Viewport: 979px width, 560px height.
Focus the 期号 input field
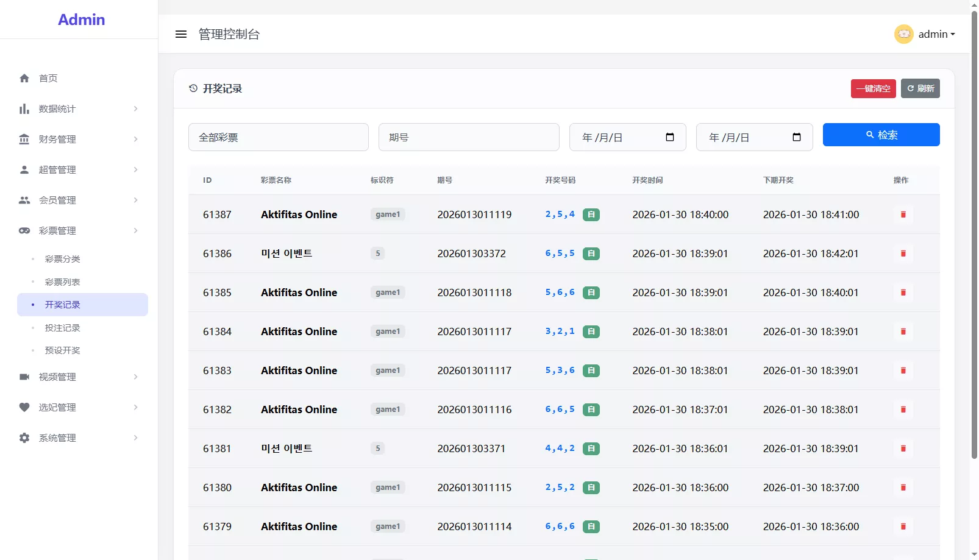tap(468, 137)
